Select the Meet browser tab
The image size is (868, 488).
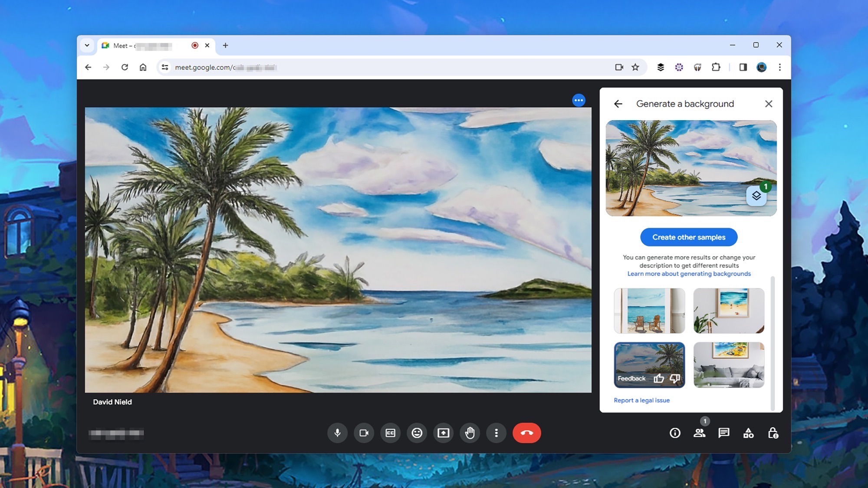pyautogui.click(x=143, y=46)
